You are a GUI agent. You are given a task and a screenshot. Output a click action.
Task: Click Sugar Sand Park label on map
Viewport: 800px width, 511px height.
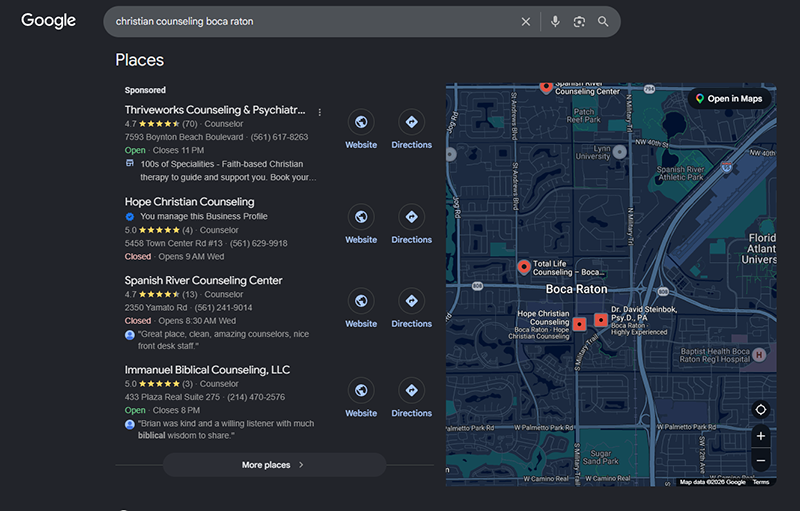pyautogui.click(x=601, y=457)
